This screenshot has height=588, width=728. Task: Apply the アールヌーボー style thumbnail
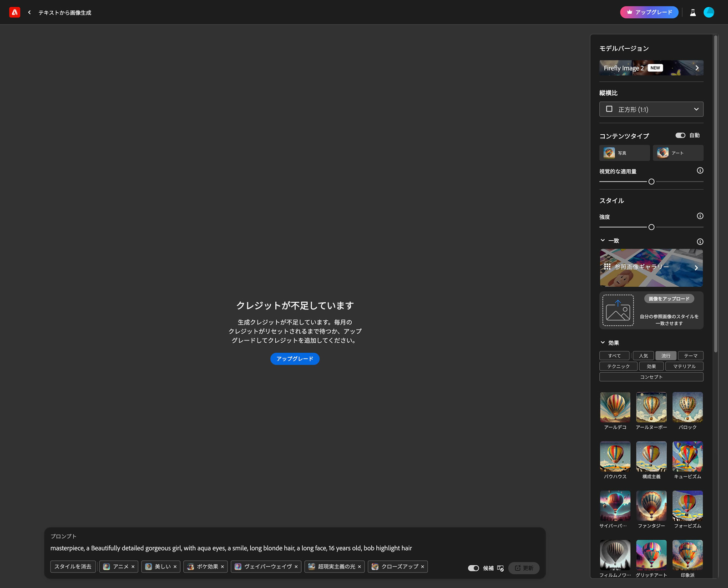pyautogui.click(x=651, y=407)
